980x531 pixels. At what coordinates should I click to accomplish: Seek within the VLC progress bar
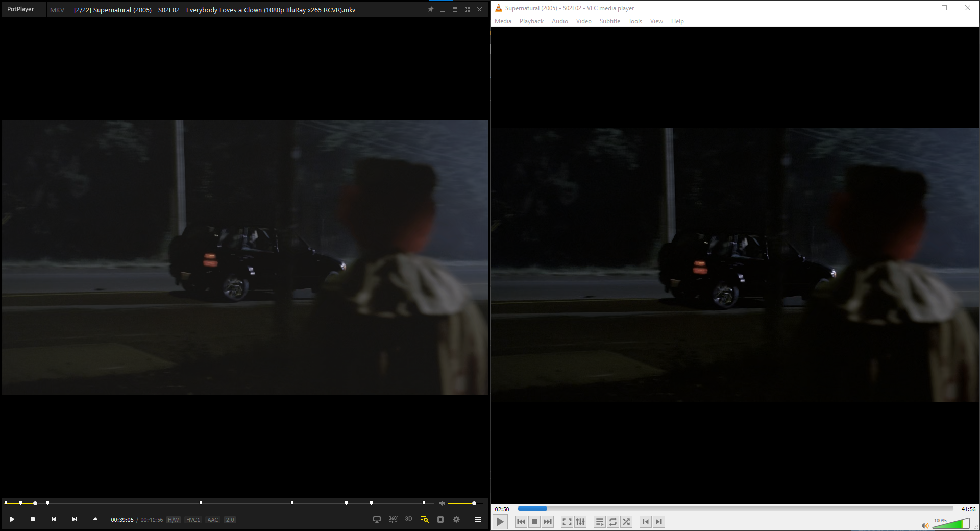click(x=736, y=509)
